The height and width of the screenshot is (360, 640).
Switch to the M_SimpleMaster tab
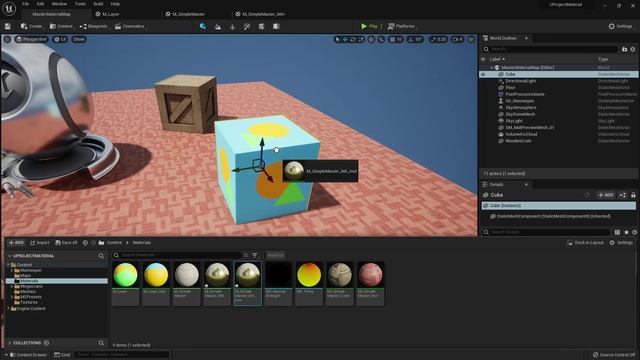185,14
